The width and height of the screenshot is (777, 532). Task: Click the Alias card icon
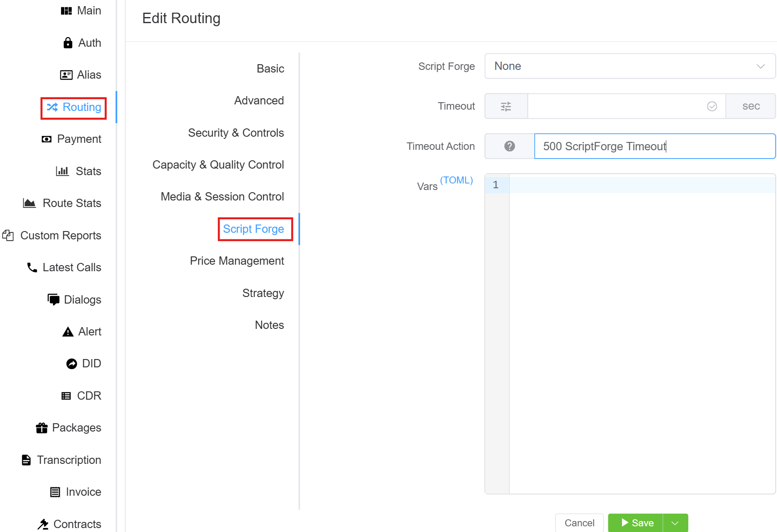[66, 75]
